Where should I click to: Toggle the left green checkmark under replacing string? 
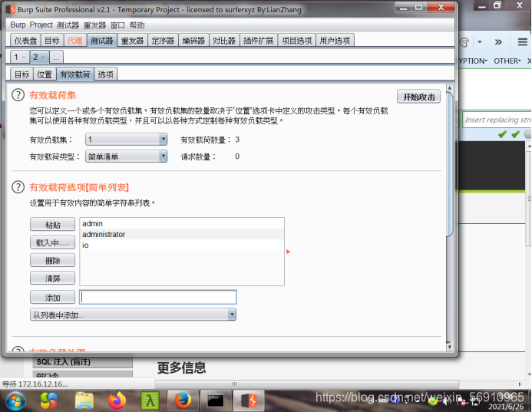coord(502,134)
